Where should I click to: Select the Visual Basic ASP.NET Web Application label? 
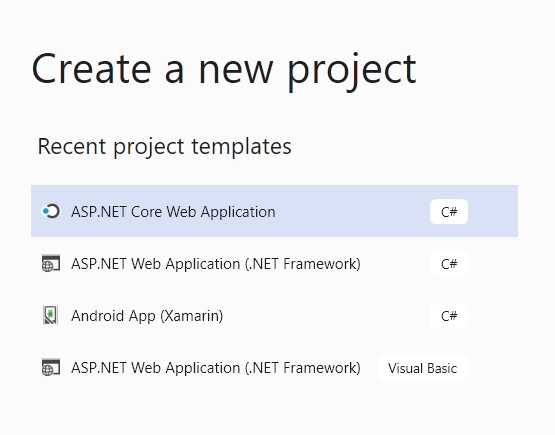coord(216,368)
